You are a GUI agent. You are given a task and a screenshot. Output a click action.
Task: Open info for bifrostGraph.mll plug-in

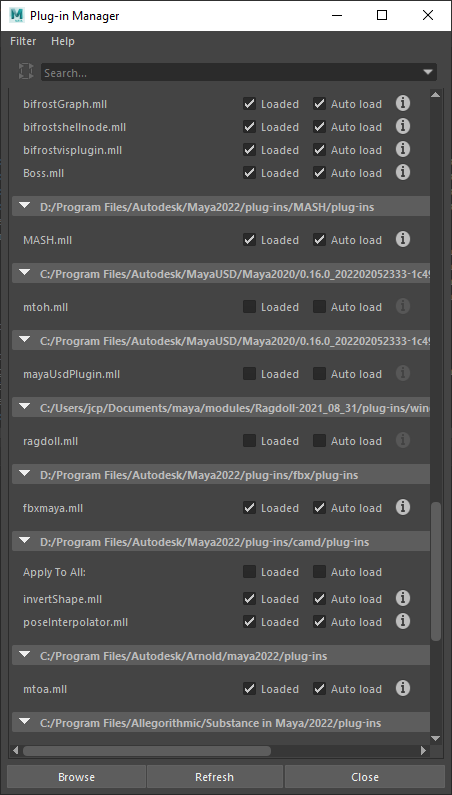tap(403, 103)
